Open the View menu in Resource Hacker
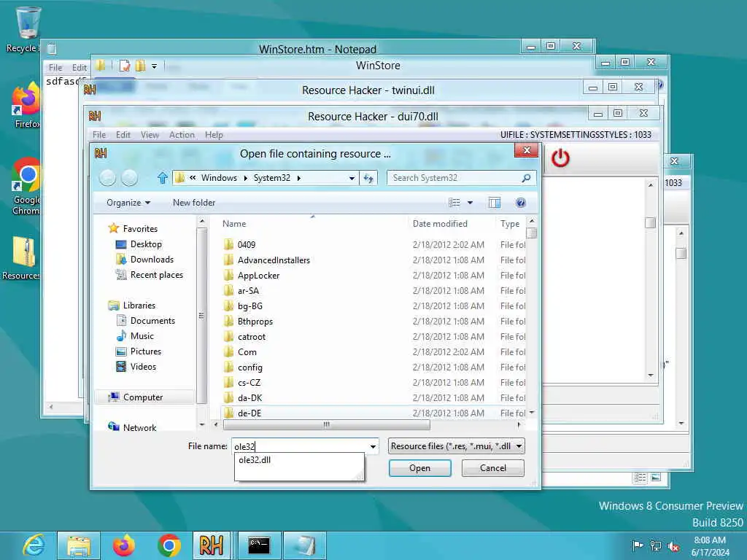 click(x=150, y=135)
